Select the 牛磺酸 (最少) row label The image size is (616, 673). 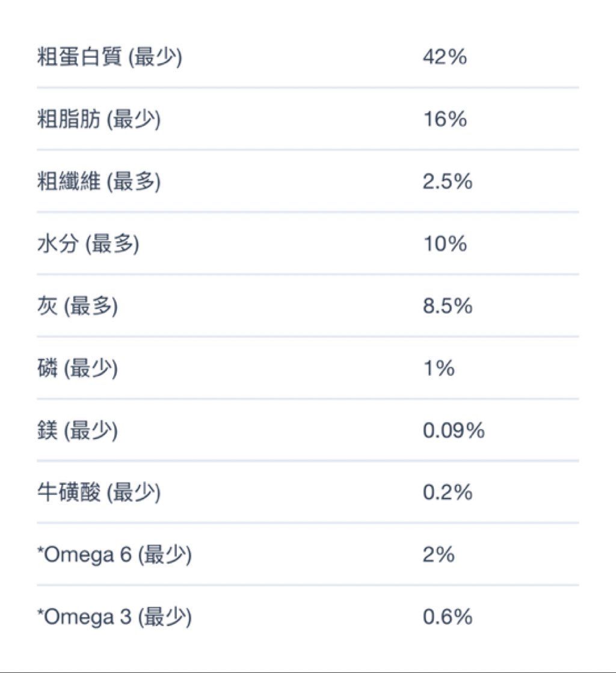pos(99,493)
